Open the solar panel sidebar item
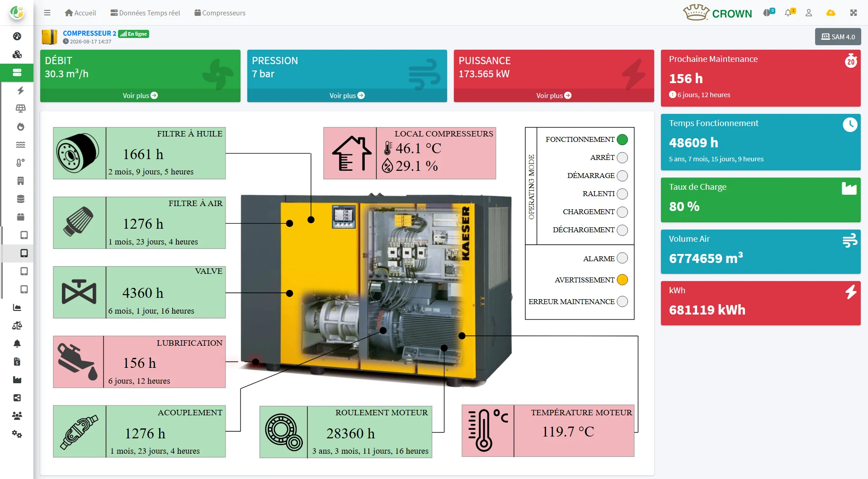Viewport: 868px width, 479px height. [20, 108]
